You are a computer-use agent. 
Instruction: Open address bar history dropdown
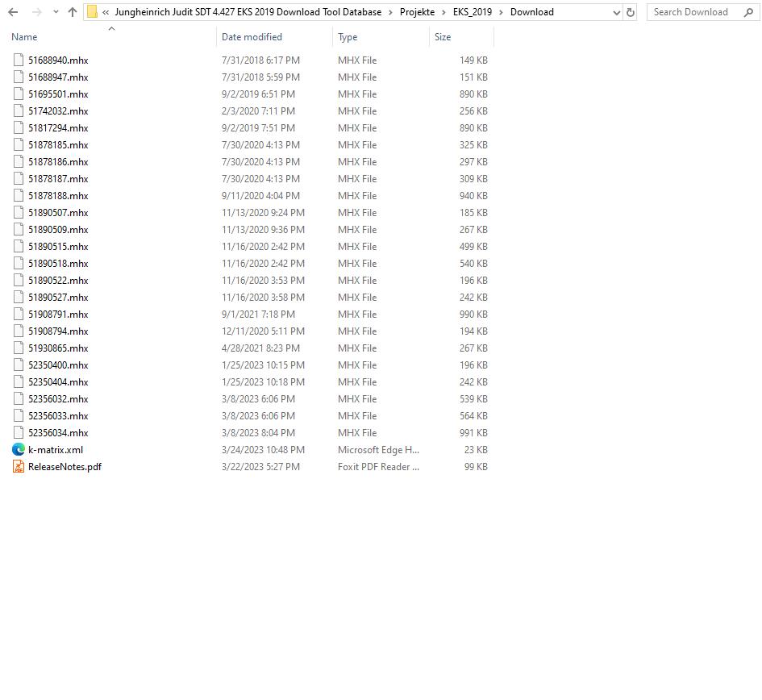(x=616, y=13)
